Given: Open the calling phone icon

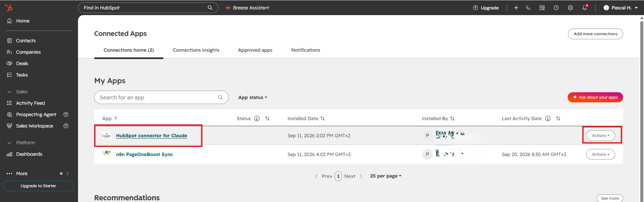Looking at the screenshot, I should [528, 8].
